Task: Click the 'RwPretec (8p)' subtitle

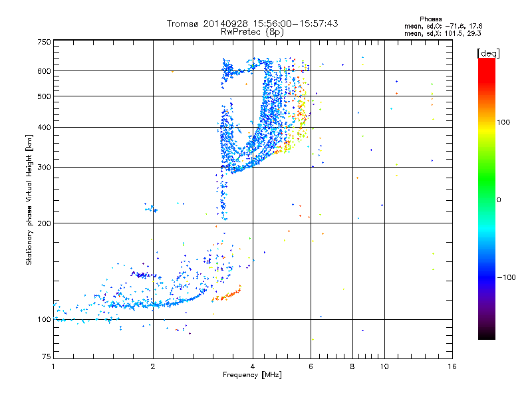Action: click(x=252, y=32)
